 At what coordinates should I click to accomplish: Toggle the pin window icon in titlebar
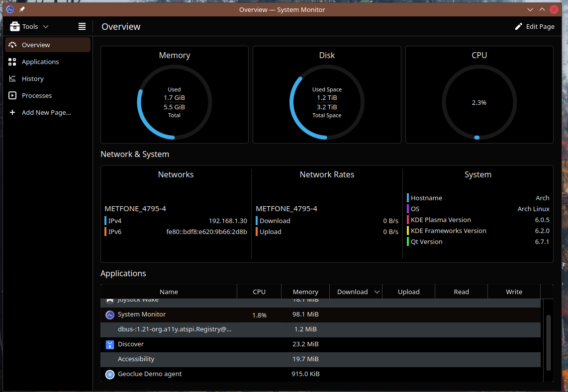pyautogui.click(x=22, y=9)
